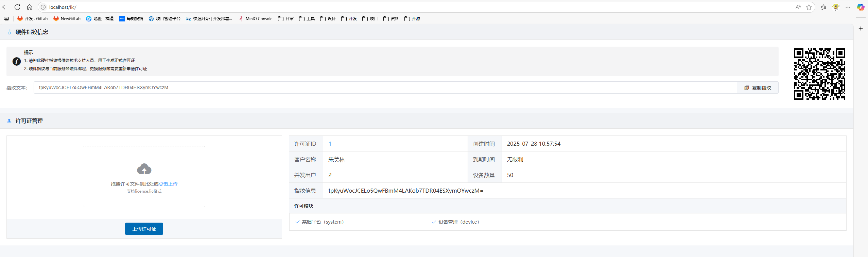Screen dimensions: 868x257
Task: Open the read aloud icon in address bar
Action: click(798, 7)
